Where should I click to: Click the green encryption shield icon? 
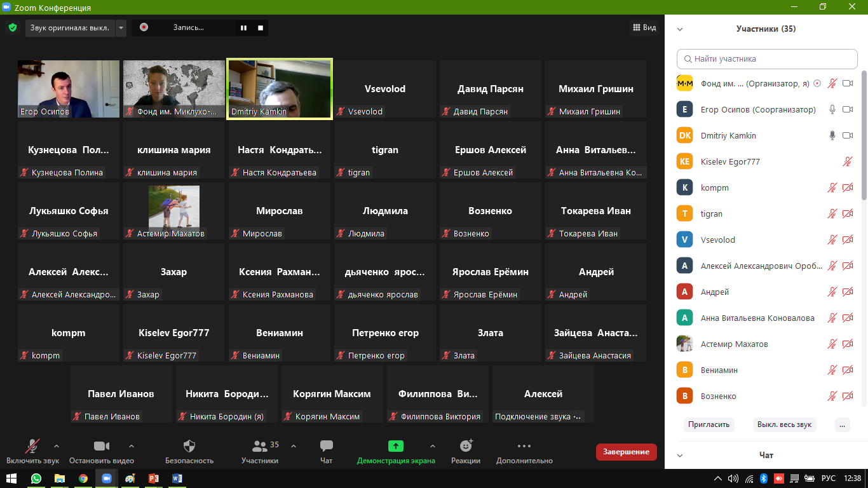(x=12, y=27)
